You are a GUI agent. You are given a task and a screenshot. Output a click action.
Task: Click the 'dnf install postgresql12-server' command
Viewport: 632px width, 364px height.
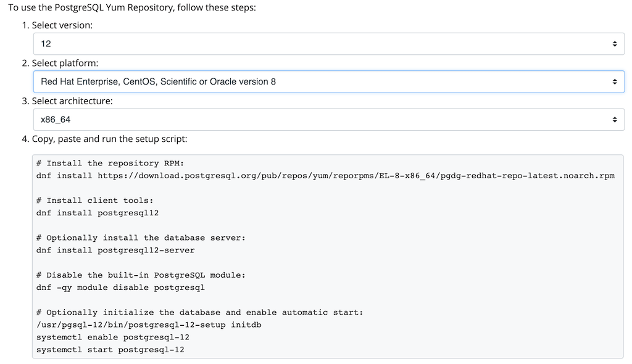(115, 250)
